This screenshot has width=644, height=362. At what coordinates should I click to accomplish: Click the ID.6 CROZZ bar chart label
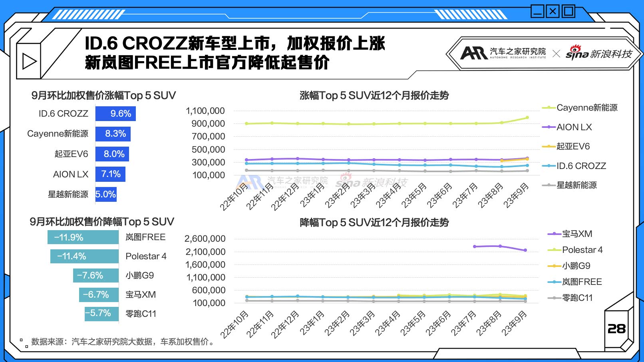64,114
